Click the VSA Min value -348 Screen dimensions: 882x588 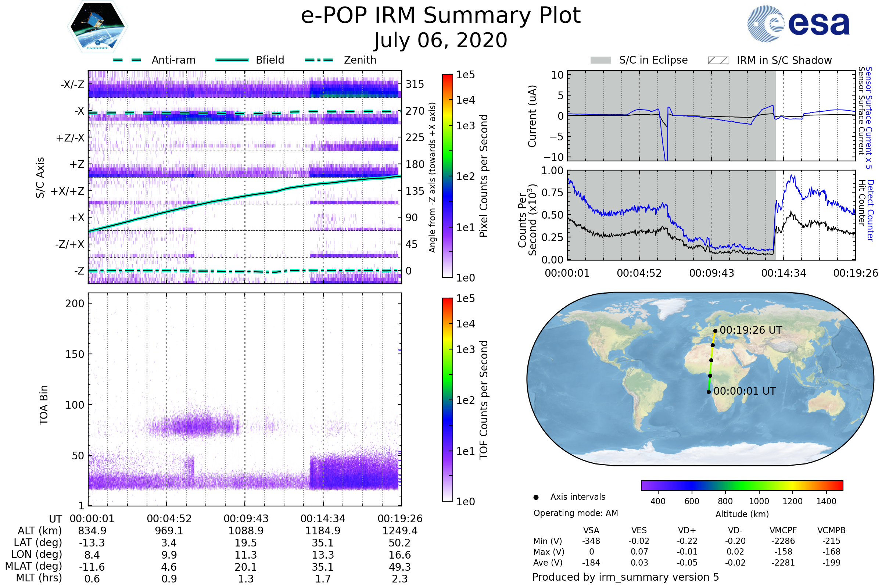point(591,541)
